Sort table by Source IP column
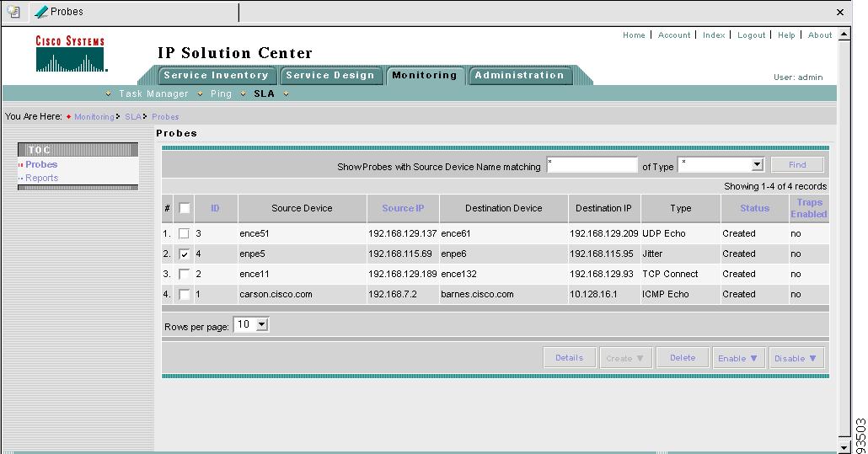This screenshot has height=454, width=868. (x=403, y=208)
